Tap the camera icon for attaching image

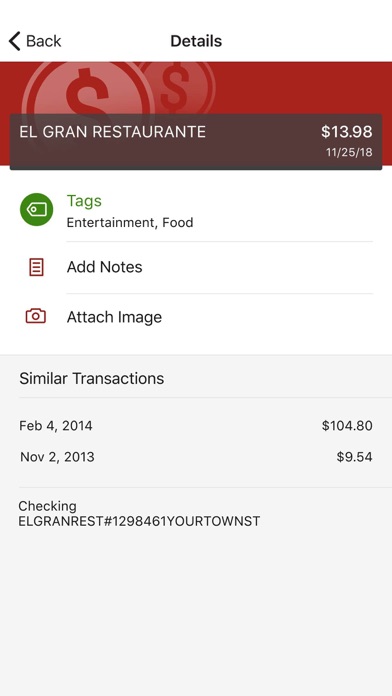(x=36, y=316)
